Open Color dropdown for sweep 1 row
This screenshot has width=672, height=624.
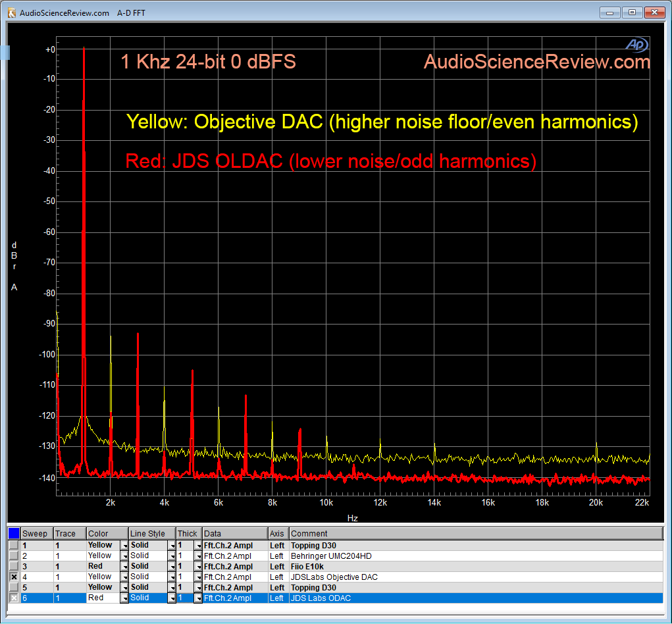point(124,546)
